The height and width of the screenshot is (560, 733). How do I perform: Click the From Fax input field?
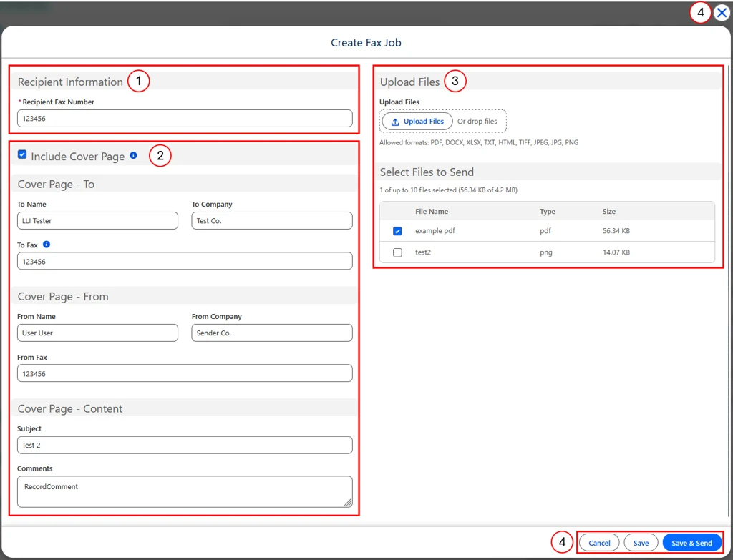click(x=185, y=373)
